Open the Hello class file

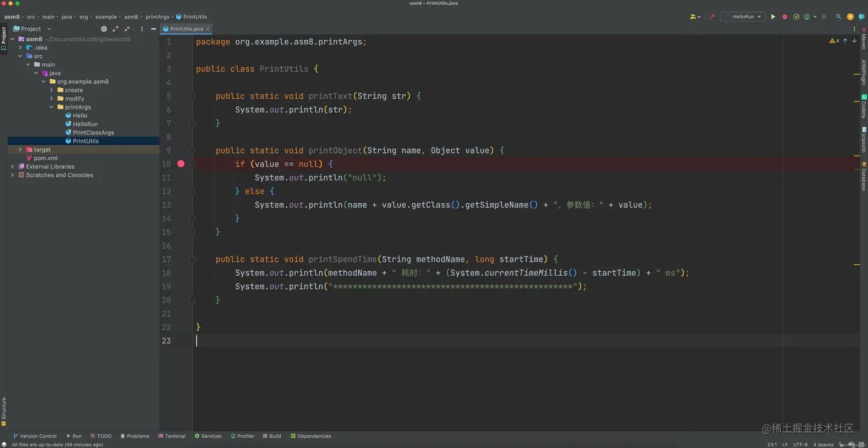click(76, 115)
